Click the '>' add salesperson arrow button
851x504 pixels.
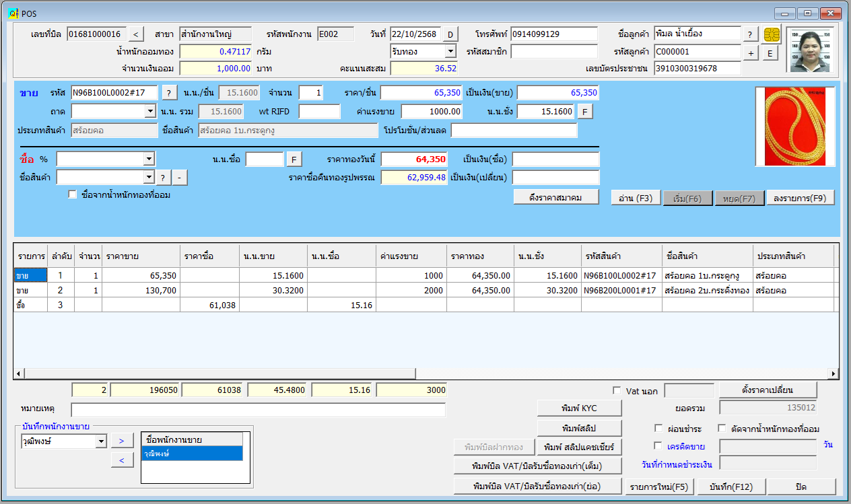121,441
